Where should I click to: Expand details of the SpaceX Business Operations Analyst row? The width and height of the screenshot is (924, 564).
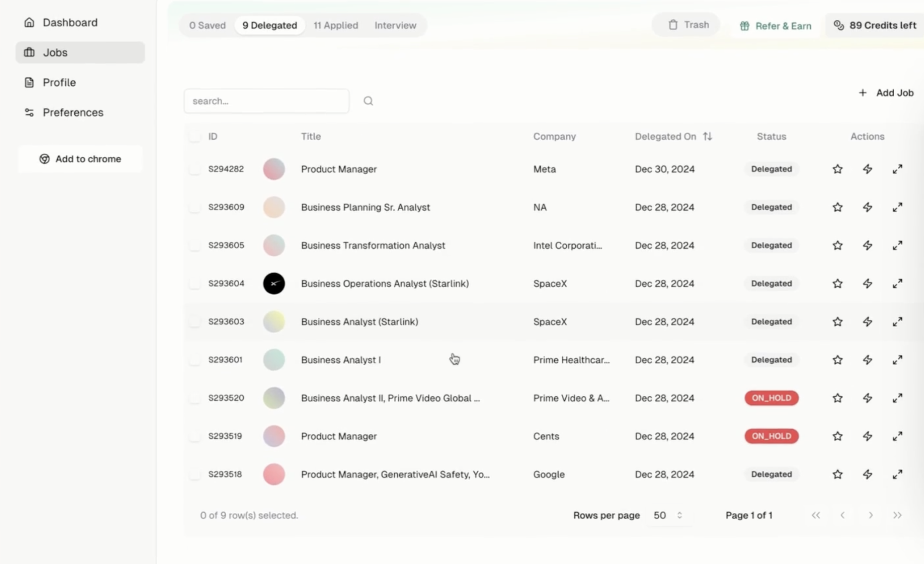[898, 283]
